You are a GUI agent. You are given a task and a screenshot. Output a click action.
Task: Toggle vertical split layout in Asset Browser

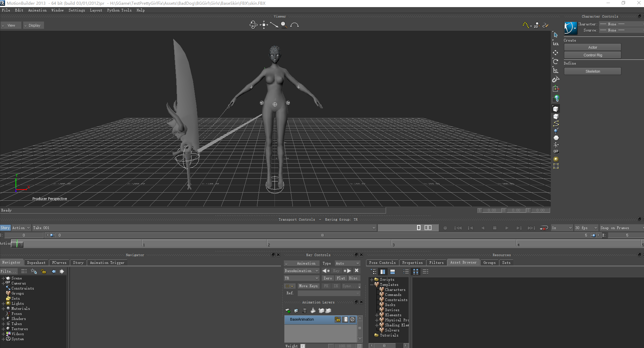click(x=383, y=272)
